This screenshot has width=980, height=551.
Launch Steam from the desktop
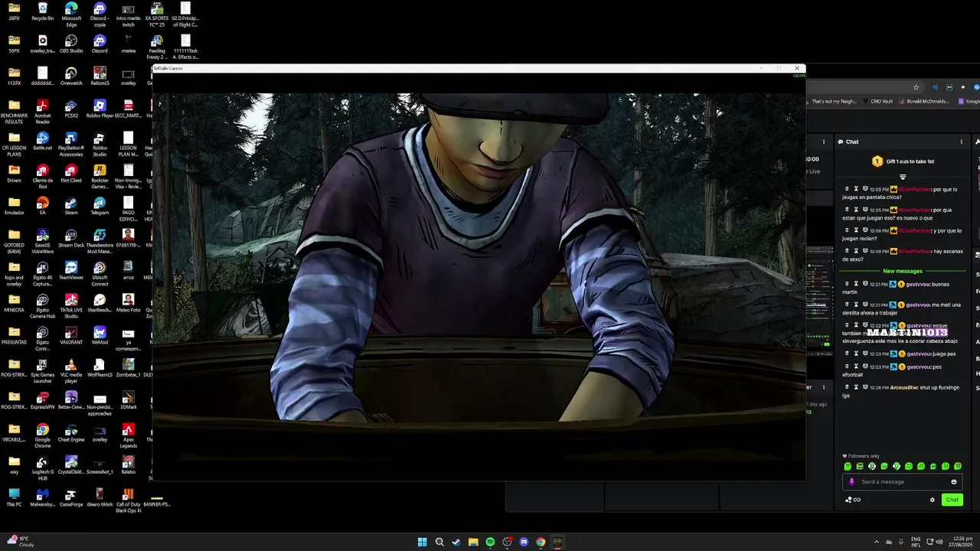click(71, 205)
